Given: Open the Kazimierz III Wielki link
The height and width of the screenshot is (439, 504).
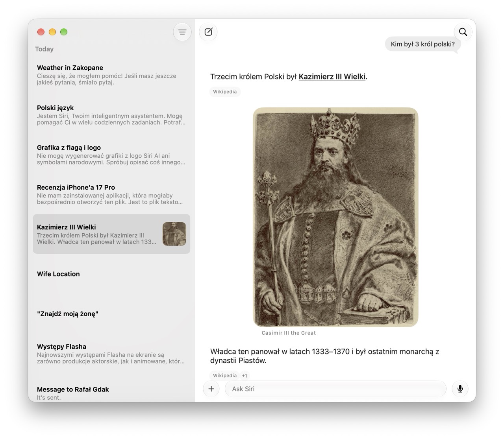Looking at the screenshot, I should click(x=332, y=77).
